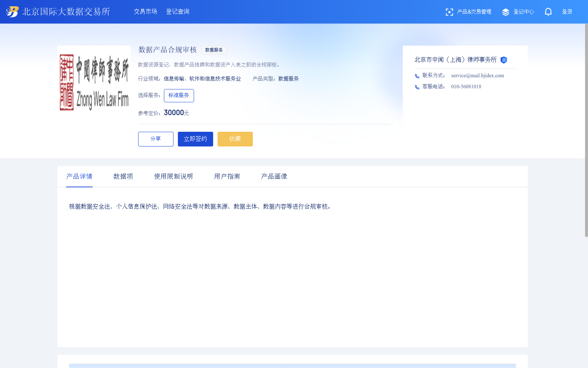The height and width of the screenshot is (368, 588).
Task: Open 交易市场 in the top navigation
Action: tap(146, 12)
